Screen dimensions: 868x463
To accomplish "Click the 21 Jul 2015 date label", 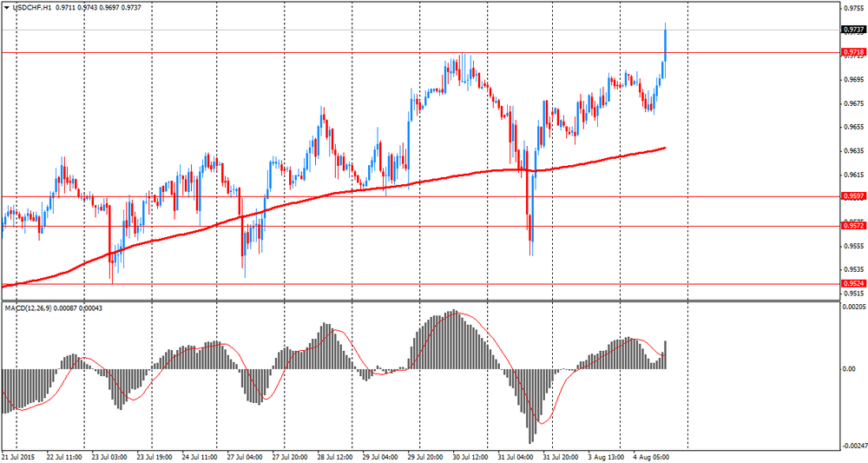I will click(x=18, y=458).
